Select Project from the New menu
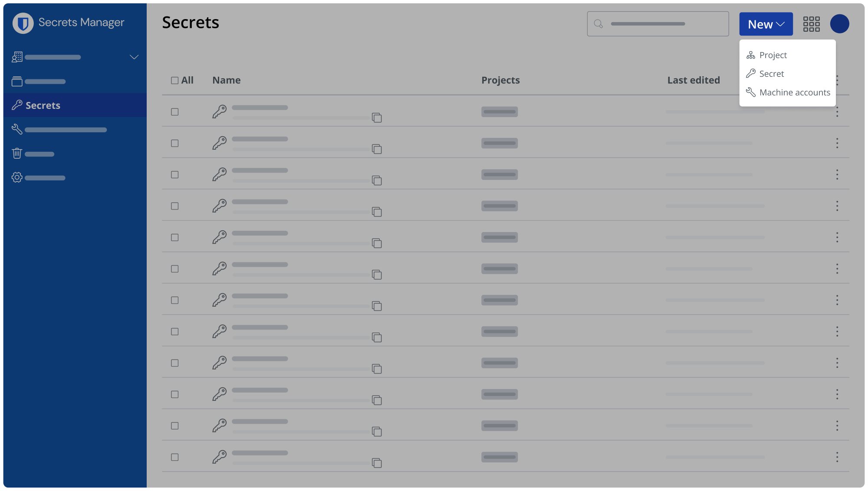 [x=773, y=55]
